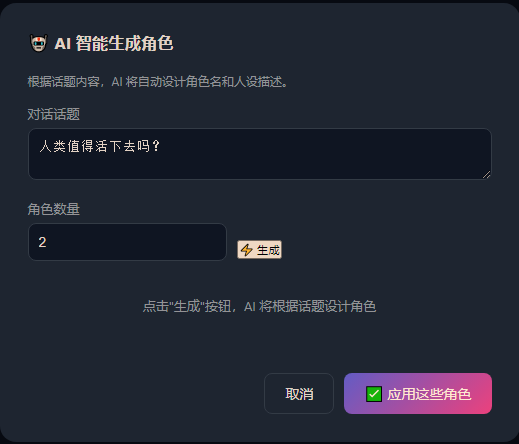Image resolution: width=519 pixels, height=444 pixels.
Task: Click the resize handle of the topic textarea
Action: click(486, 174)
